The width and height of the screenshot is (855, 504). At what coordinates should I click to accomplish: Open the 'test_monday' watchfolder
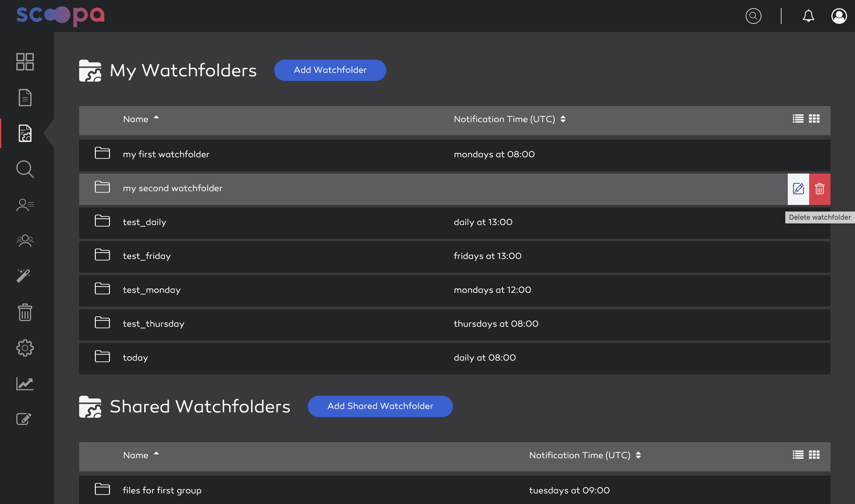(454, 291)
